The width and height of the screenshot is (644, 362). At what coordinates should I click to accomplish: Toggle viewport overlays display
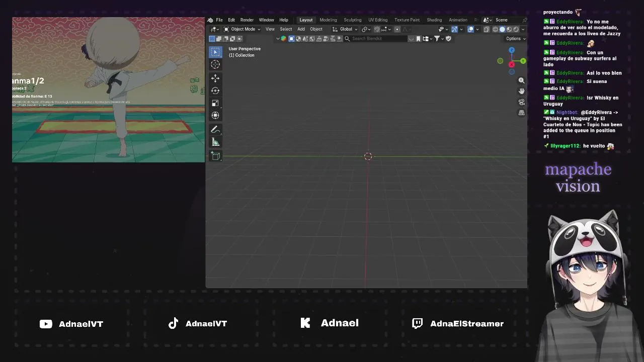(x=470, y=29)
